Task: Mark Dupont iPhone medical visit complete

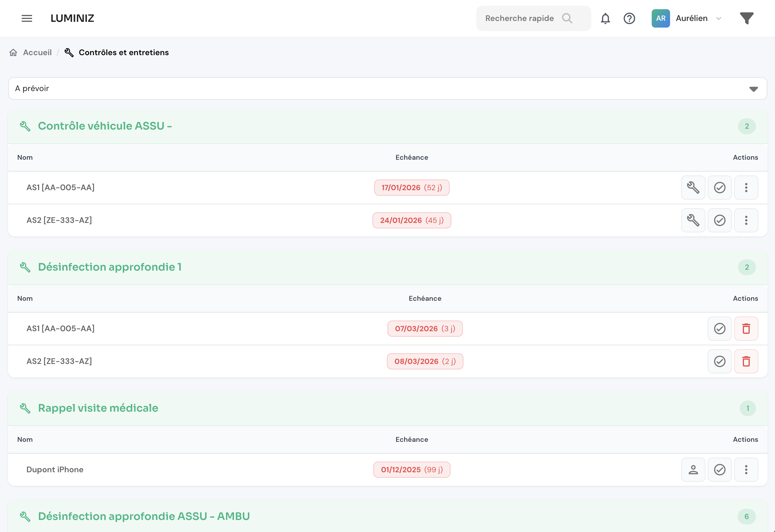Action: [x=720, y=470]
